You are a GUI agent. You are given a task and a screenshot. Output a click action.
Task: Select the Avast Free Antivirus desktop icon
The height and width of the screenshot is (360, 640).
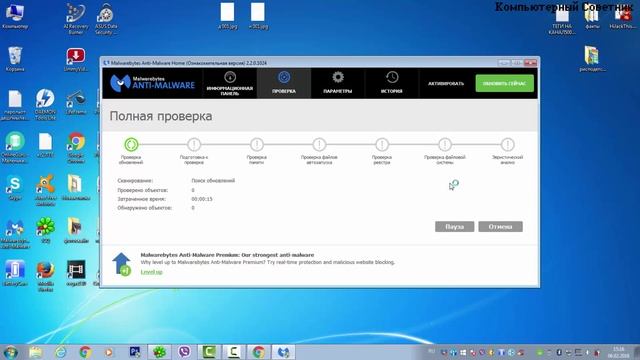coord(45,190)
